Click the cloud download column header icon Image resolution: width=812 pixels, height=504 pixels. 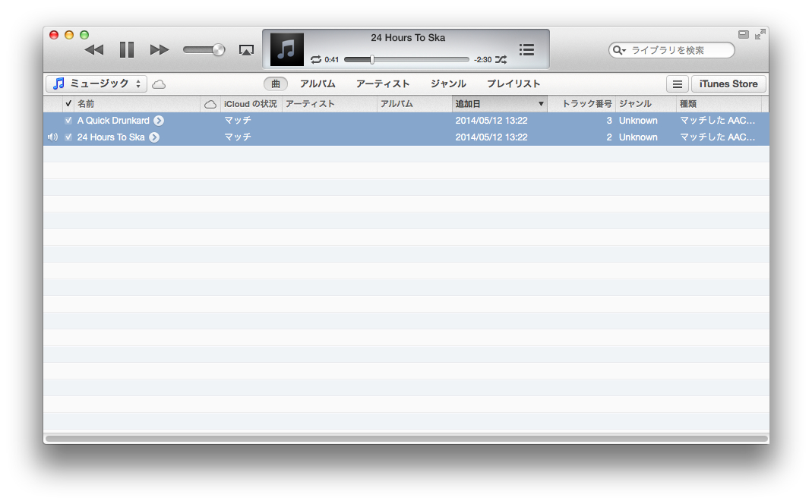click(x=210, y=104)
